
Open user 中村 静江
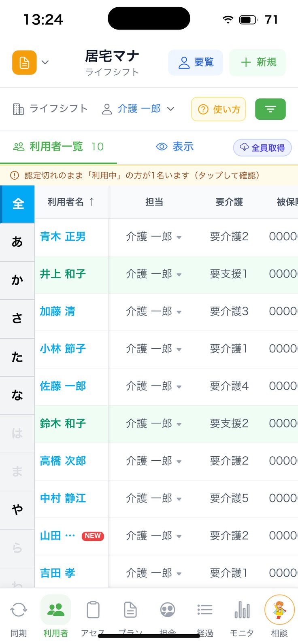[x=63, y=498]
